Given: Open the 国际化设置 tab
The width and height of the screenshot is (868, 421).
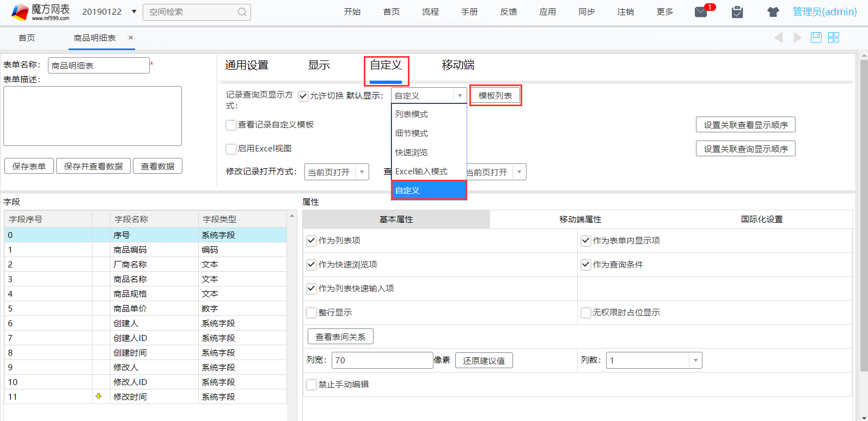Looking at the screenshot, I should click(762, 219).
